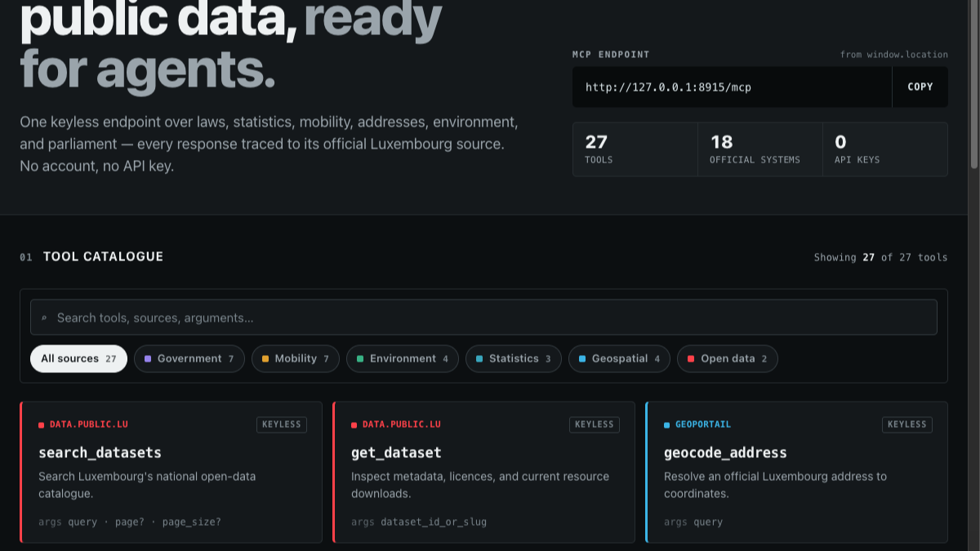Click the 0 API Keys stat tile
This screenshot has width=980, height=551.
coord(885,149)
